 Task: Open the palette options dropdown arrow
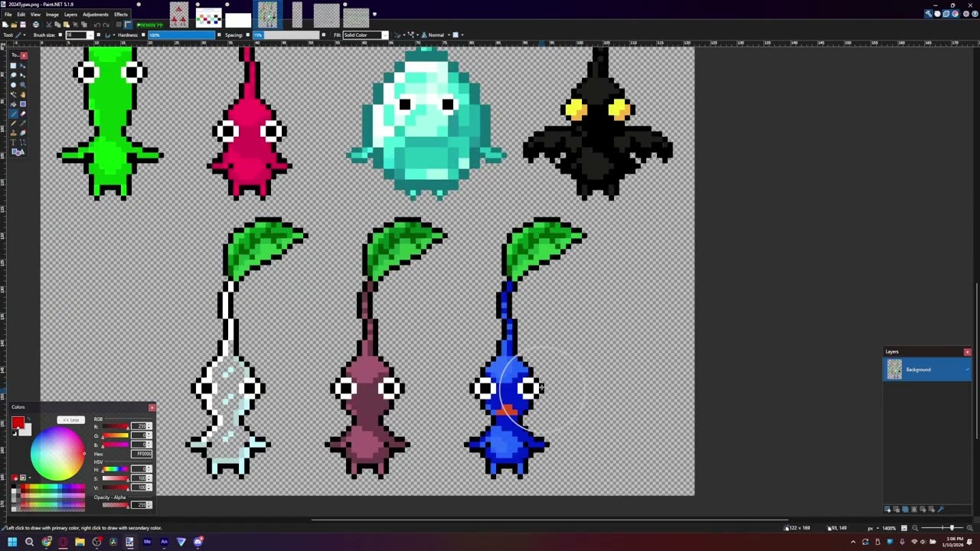click(30, 478)
